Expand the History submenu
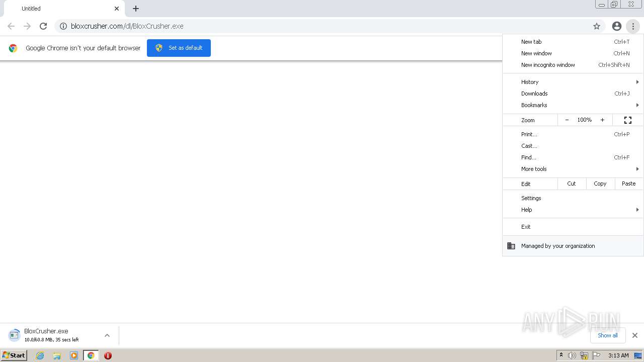The height and width of the screenshot is (362, 644). (x=573, y=82)
